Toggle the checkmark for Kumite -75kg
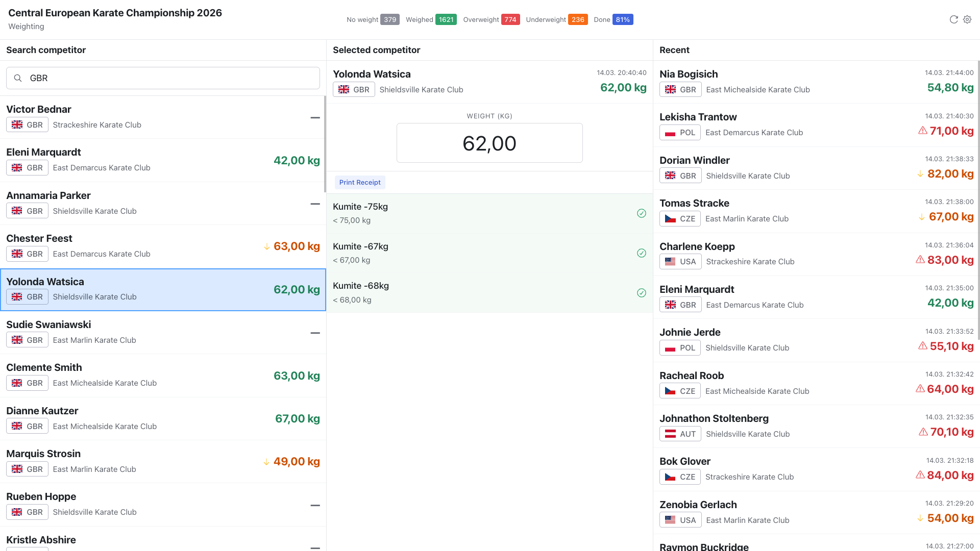Image resolution: width=980 pixels, height=551 pixels. 642,213
